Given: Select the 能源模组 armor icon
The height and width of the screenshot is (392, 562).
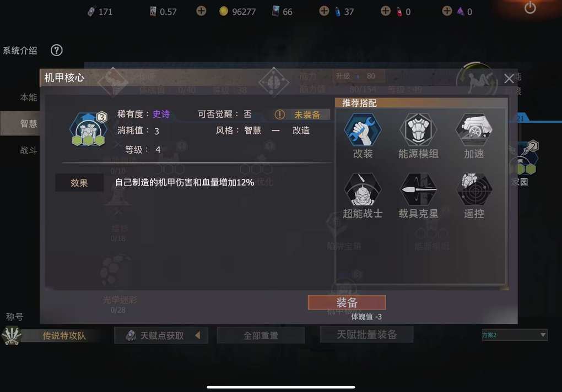Looking at the screenshot, I should (x=418, y=130).
